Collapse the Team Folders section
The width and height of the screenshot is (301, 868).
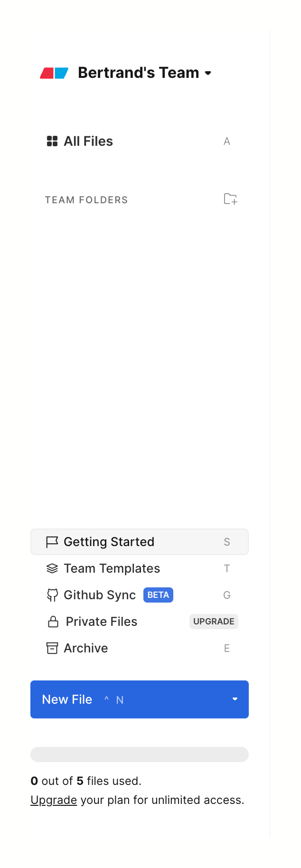(86, 199)
